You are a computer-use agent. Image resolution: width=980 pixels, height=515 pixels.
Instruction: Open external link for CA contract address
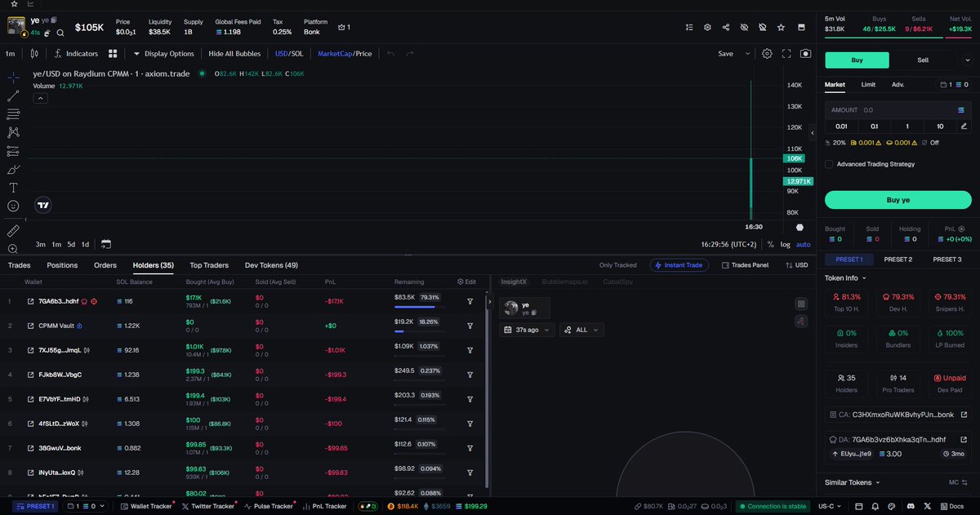tap(964, 415)
